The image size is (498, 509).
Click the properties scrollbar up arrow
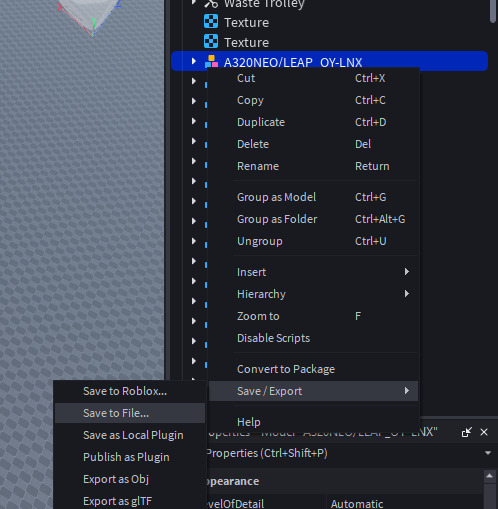(489, 476)
